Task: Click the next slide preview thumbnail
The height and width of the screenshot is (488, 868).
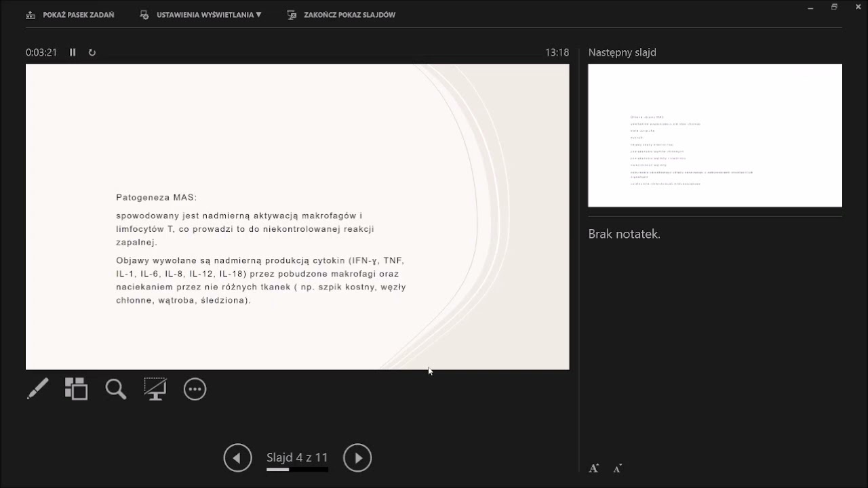Action: tap(715, 136)
